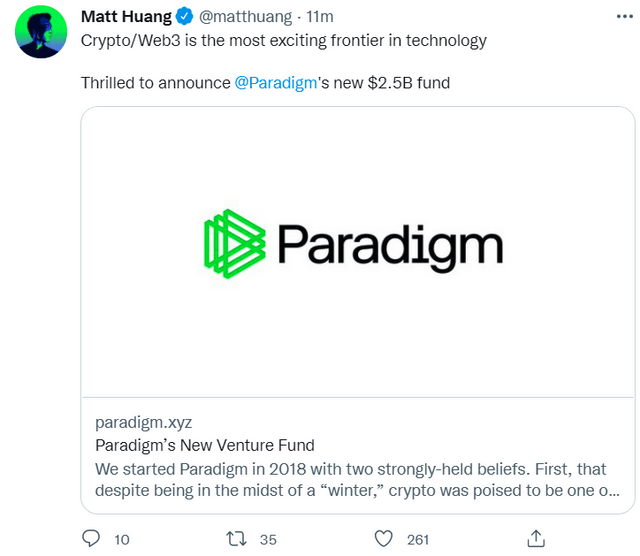This screenshot has width=640, height=556.
Task: Click the "Crypto/Web3 is the most exciting" tweet text
Action: tap(283, 40)
